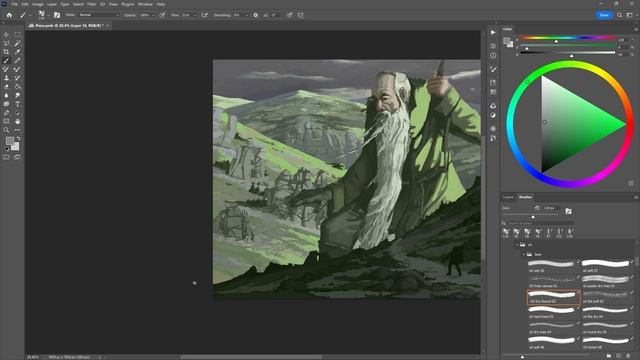The image size is (640, 360).
Task: Open the workspace switcher dropdown
Action: click(x=630, y=15)
